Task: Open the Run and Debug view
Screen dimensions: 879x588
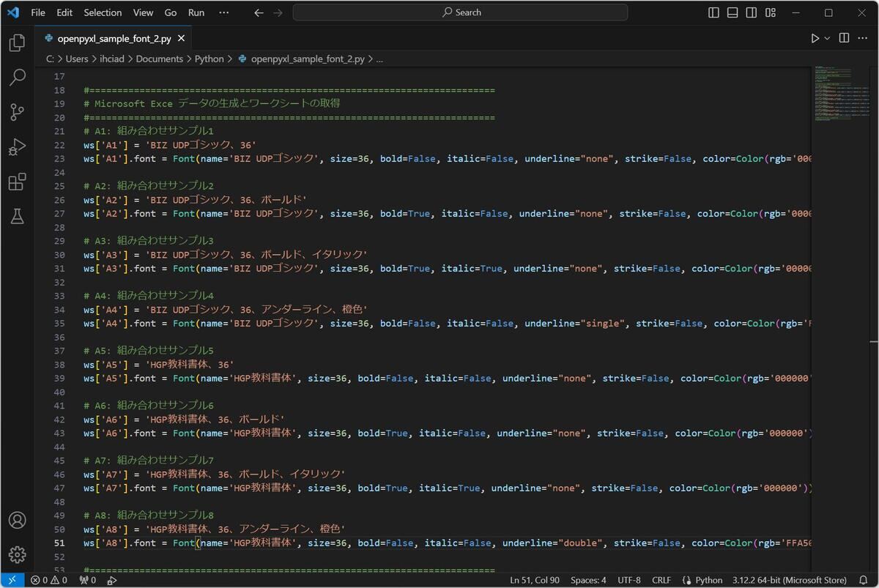Action: [17, 146]
